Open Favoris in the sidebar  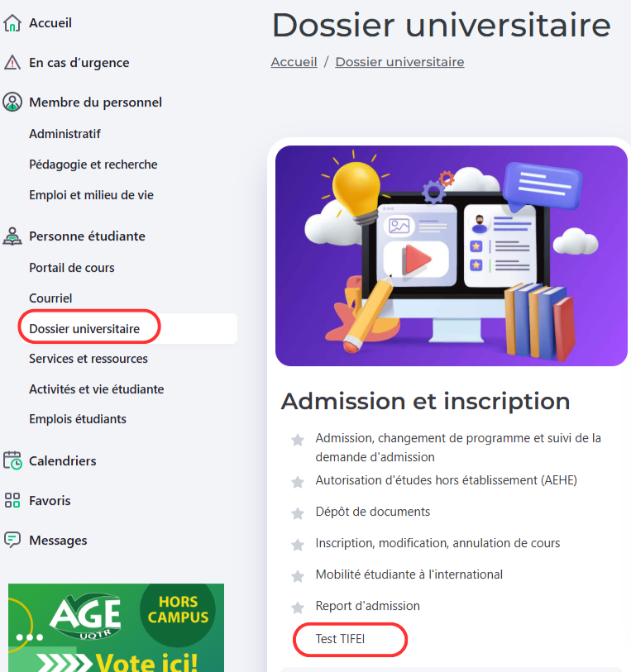tap(50, 501)
